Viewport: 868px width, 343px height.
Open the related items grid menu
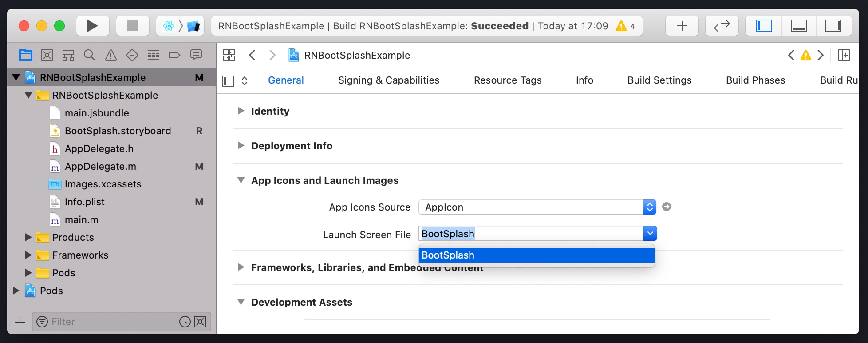(x=229, y=55)
